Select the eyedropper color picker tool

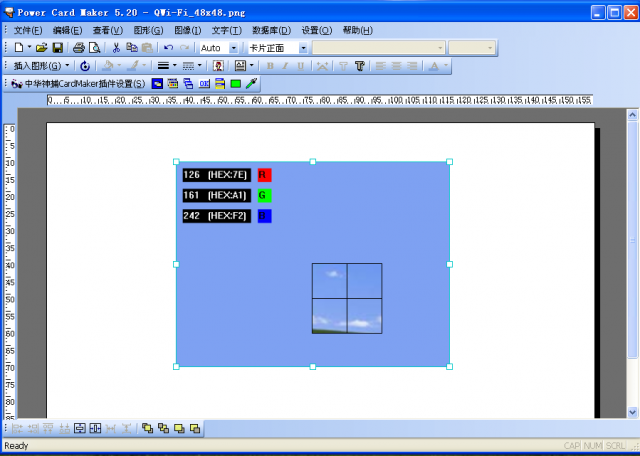point(252,84)
